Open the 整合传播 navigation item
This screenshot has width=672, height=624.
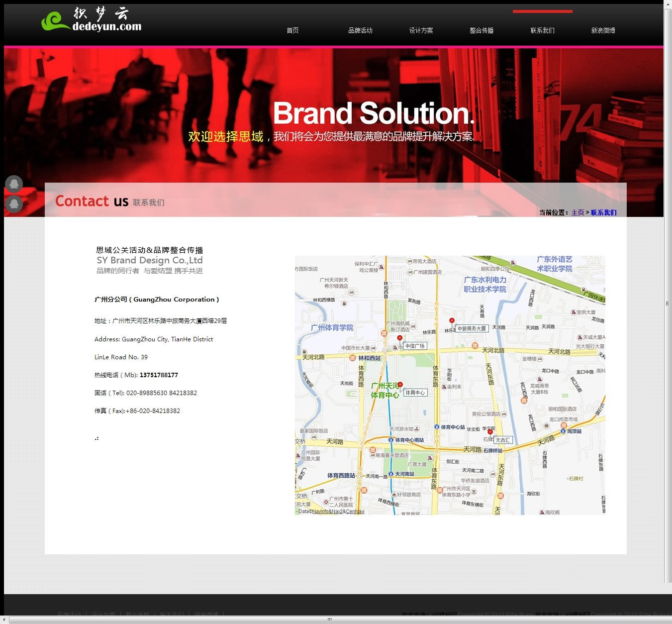(x=481, y=30)
